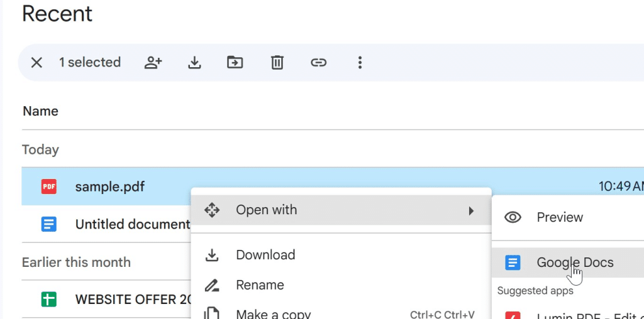Sort by the Name column header

pyautogui.click(x=40, y=111)
